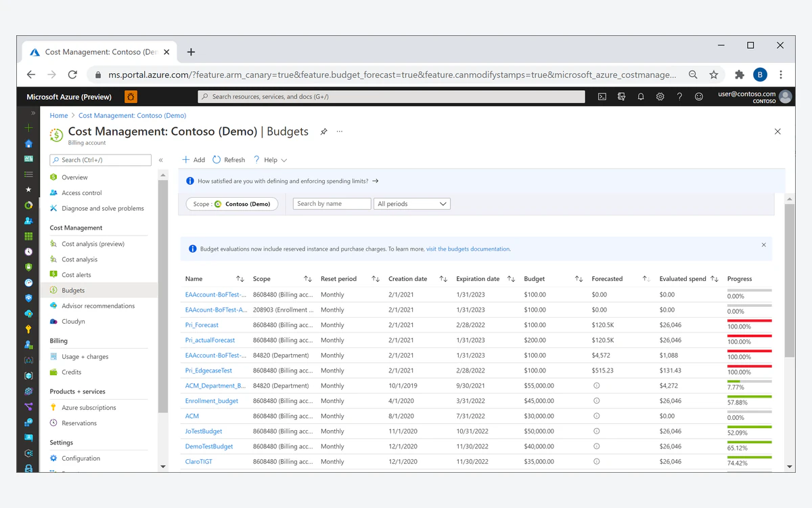
Task: Open portal settings gear icon
Action: click(x=660, y=97)
